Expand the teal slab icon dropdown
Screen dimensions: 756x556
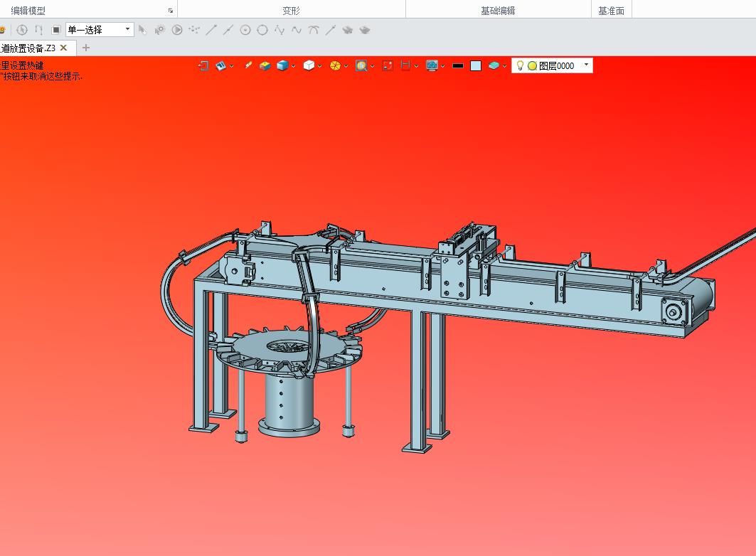tap(504, 66)
